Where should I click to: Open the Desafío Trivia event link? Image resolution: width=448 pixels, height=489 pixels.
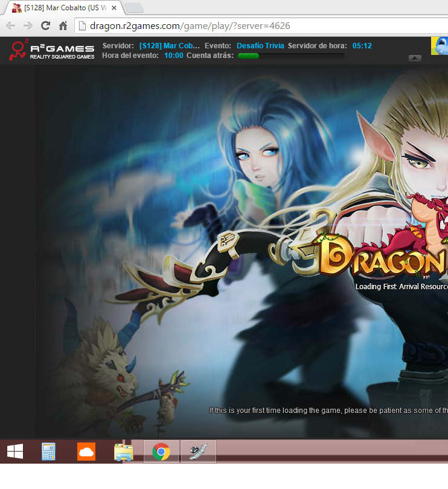tap(260, 46)
